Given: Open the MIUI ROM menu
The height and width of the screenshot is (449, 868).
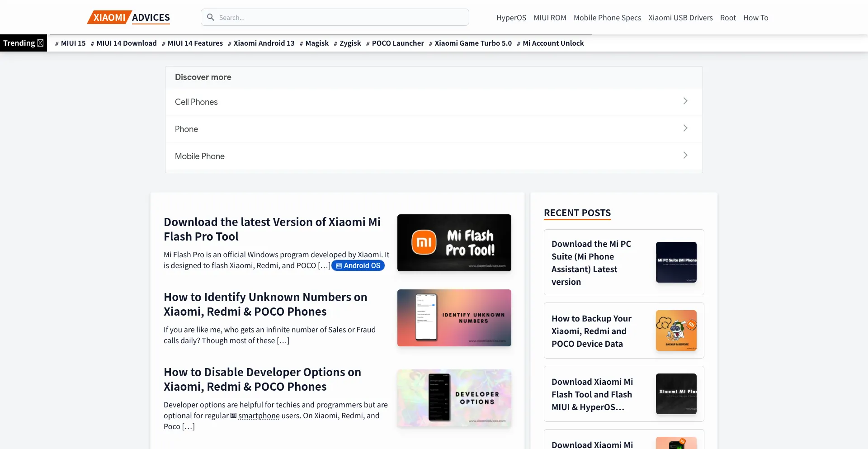Looking at the screenshot, I should 550,18.
